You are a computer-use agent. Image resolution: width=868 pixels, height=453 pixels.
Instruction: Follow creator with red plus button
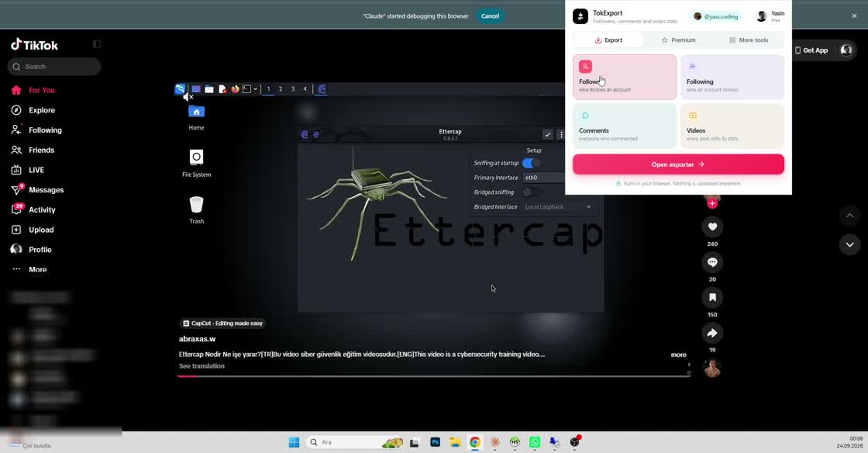click(x=712, y=203)
